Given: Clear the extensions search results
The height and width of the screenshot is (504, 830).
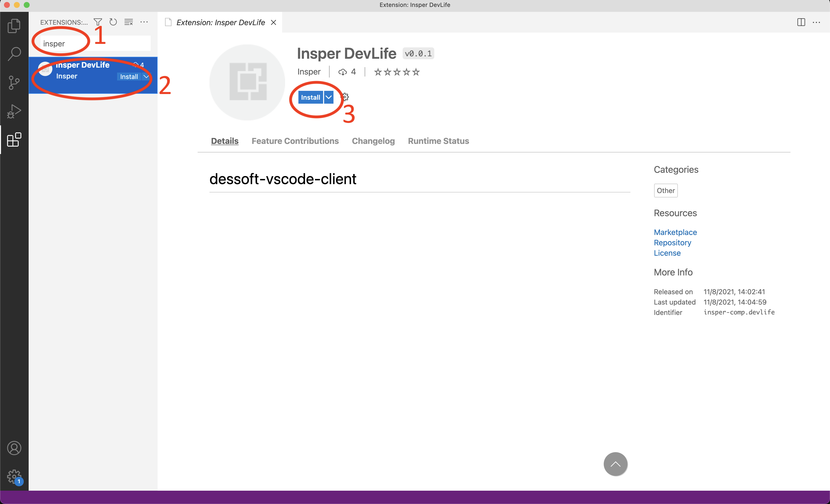Looking at the screenshot, I should tap(128, 22).
